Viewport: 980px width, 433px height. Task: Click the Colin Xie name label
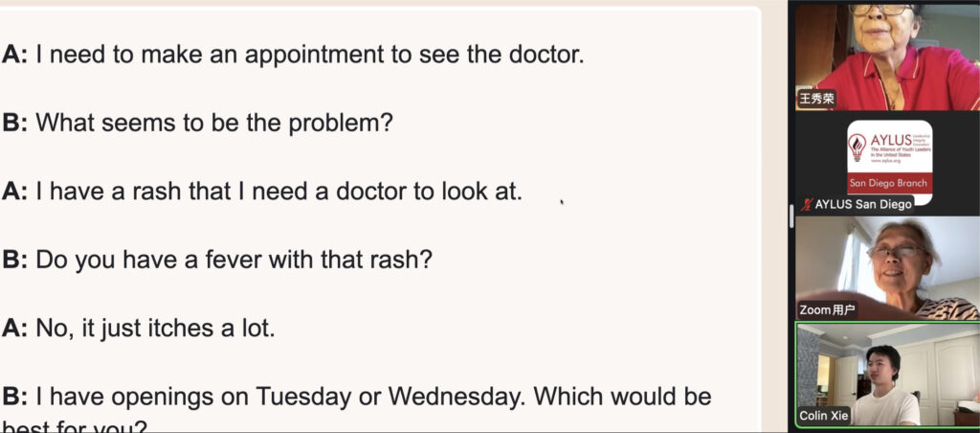pyautogui.click(x=825, y=418)
